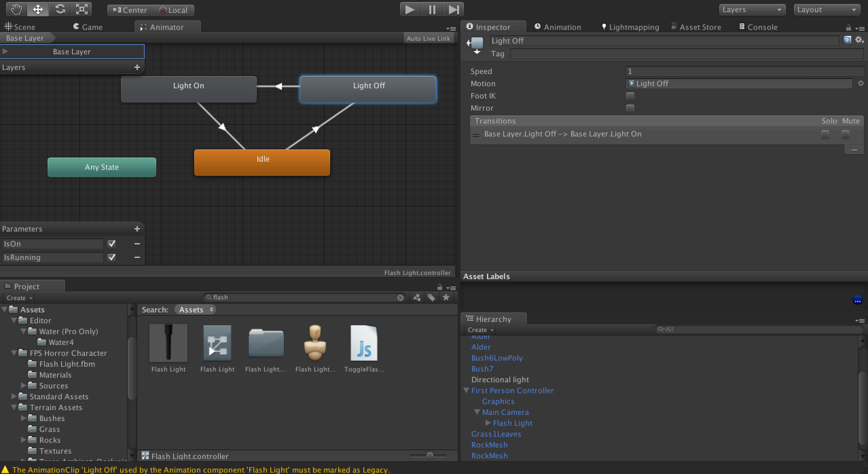
Task: Lock the Inspector panel
Action: 848,28
